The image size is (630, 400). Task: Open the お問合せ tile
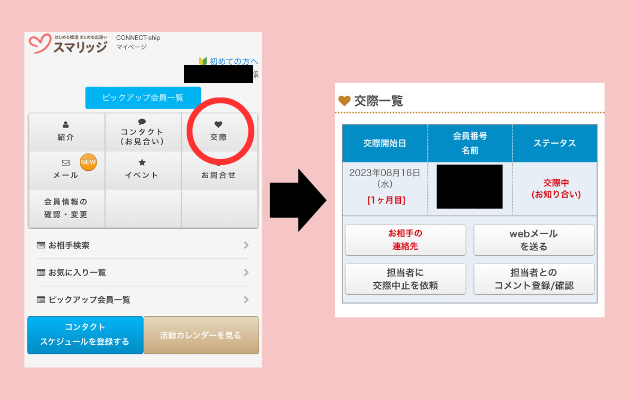(x=219, y=170)
